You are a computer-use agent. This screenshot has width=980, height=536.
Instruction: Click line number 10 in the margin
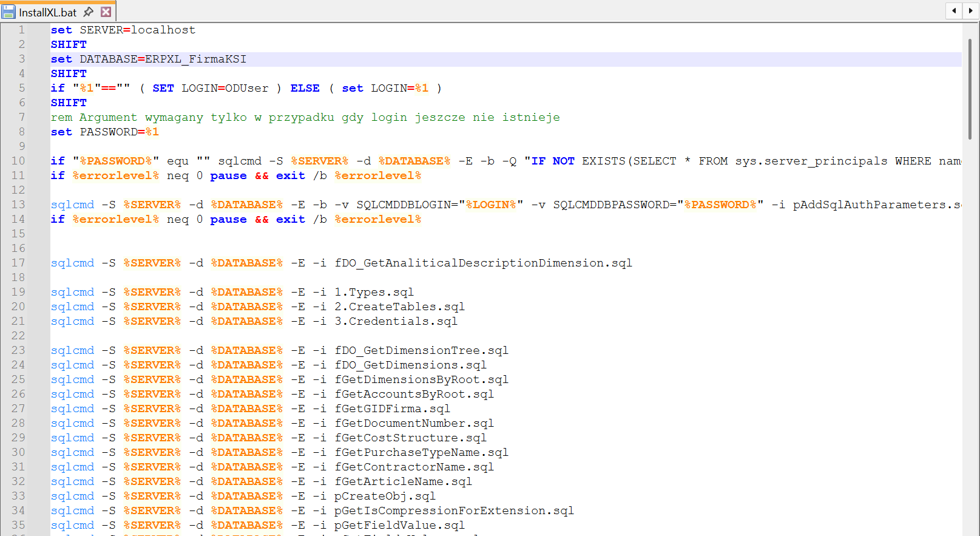point(18,161)
